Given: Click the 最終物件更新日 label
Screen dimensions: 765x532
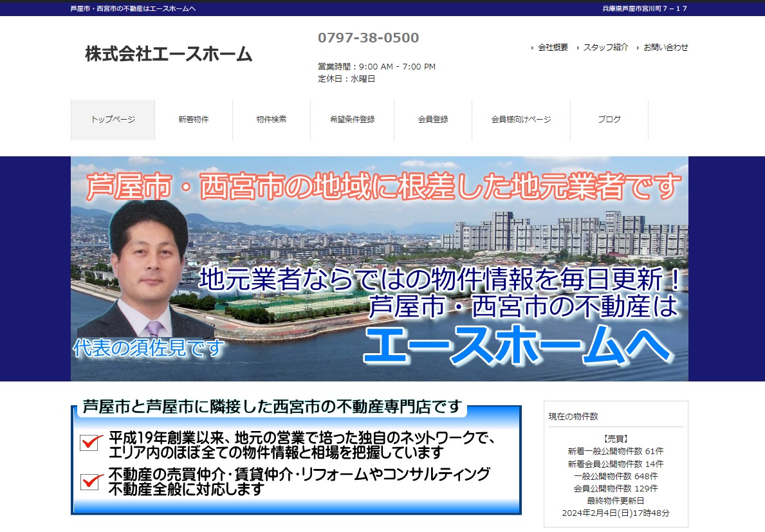Looking at the screenshot, I should tap(616, 500).
